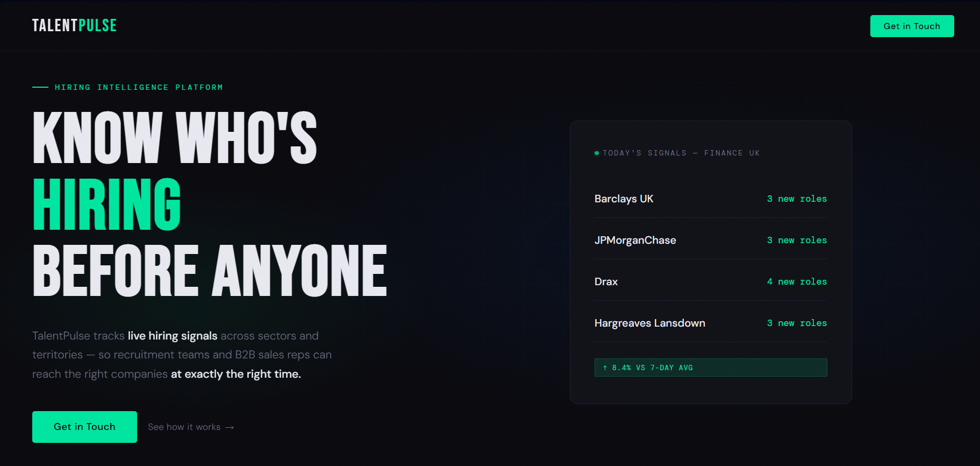The image size is (980, 466).
Task: Click the TalentPulse logo
Action: point(74,25)
